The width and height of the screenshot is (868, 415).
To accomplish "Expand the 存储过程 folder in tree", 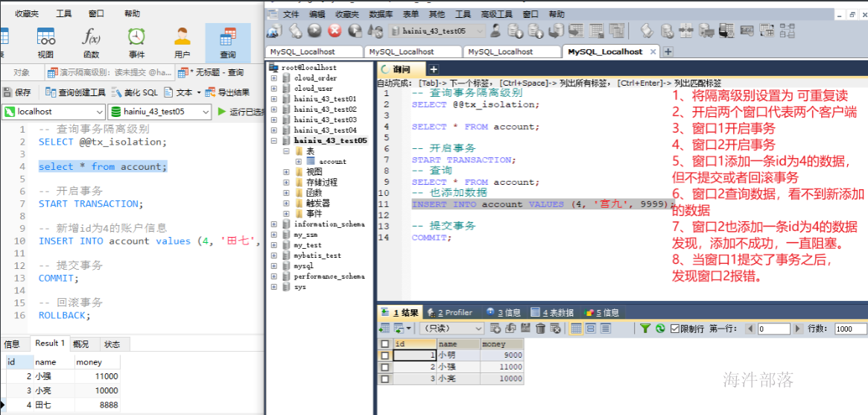I will pyautogui.click(x=287, y=182).
